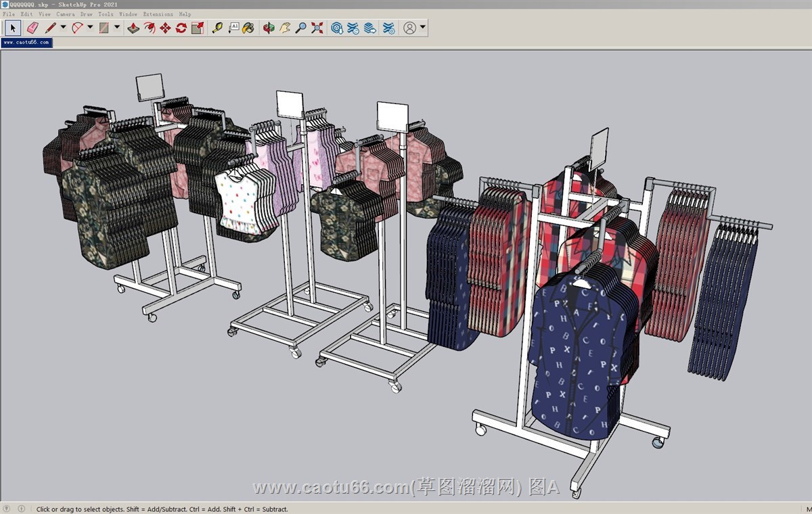812x514 pixels.
Task: Activate the Push/Pull tool
Action: pyautogui.click(x=133, y=28)
